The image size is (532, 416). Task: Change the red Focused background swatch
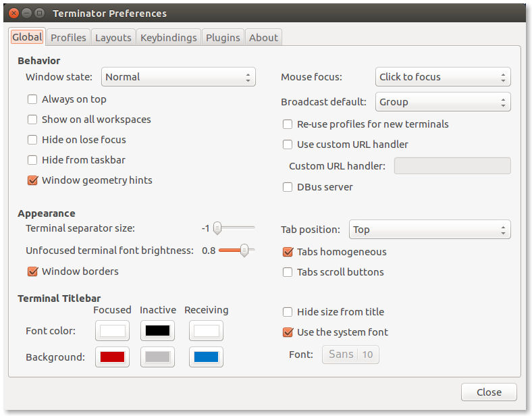(112, 357)
